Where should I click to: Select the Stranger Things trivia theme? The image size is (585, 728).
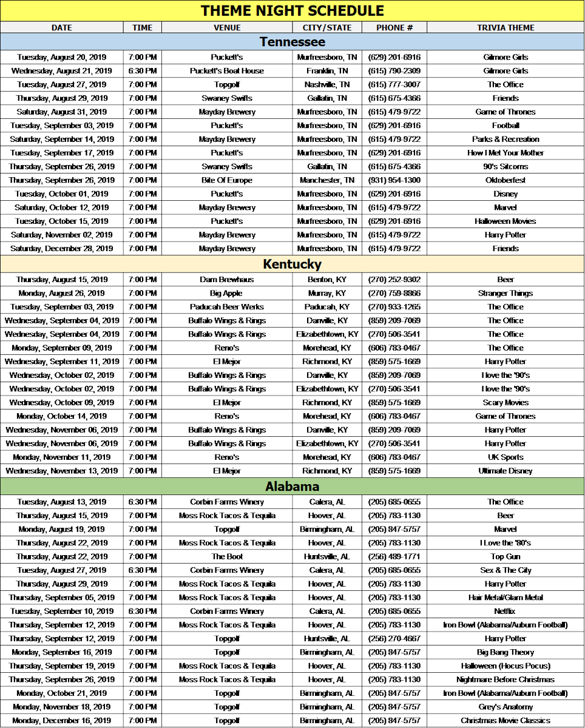506,293
